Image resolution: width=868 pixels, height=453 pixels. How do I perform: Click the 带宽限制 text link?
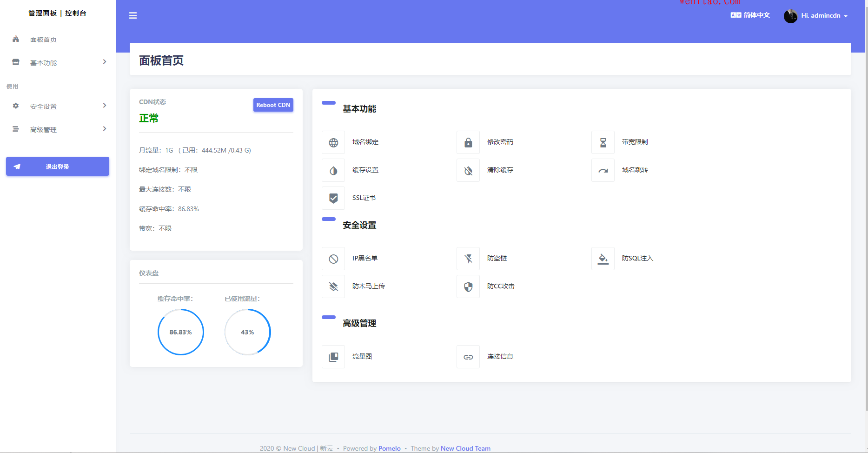[635, 142]
